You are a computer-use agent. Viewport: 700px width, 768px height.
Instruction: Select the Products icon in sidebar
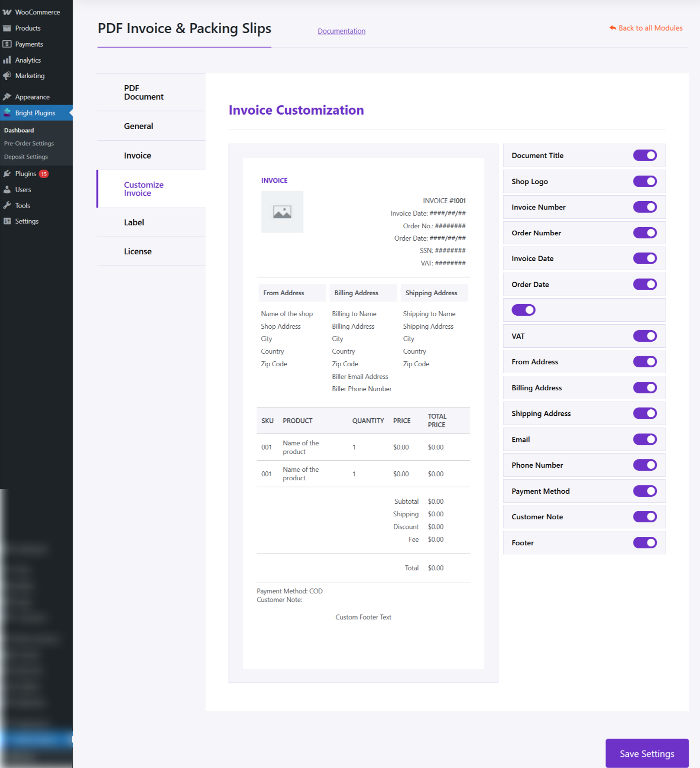coord(7,28)
